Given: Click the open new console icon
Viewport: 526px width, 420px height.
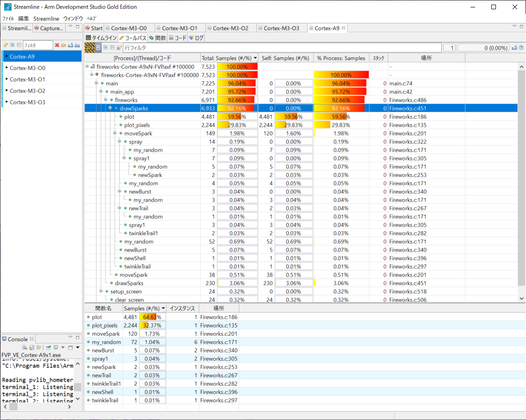Looking at the screenshot, I should click(x=70, y=347).
